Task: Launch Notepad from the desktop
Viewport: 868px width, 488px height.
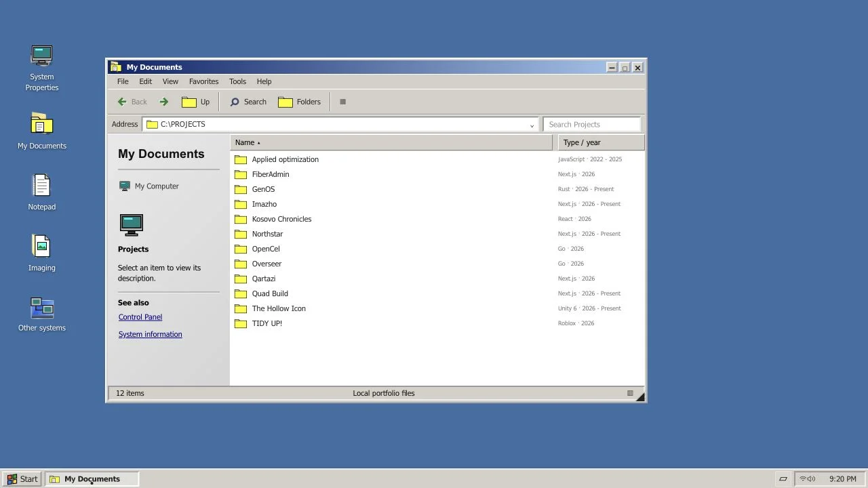Action: click(41, 192)
